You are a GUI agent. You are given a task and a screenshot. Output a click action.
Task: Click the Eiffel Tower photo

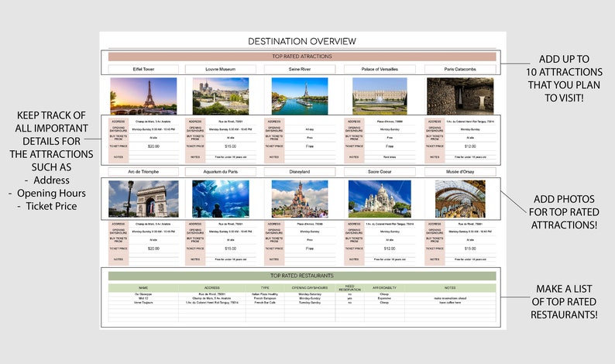pyautogui.click(x=143, y=96)
